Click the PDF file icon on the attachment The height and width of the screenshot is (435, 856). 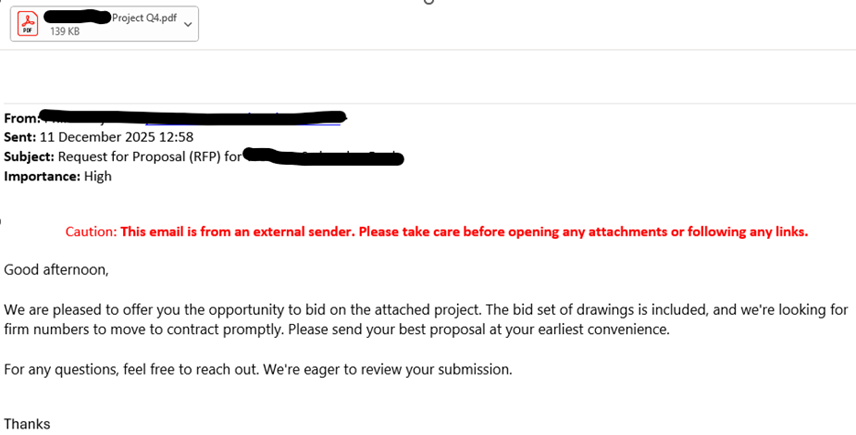coord(30,23)
